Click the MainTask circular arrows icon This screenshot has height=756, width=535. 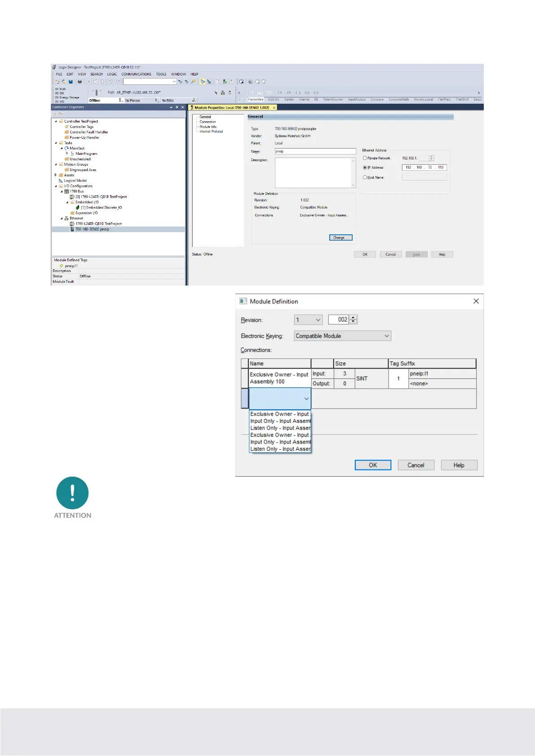67,148
